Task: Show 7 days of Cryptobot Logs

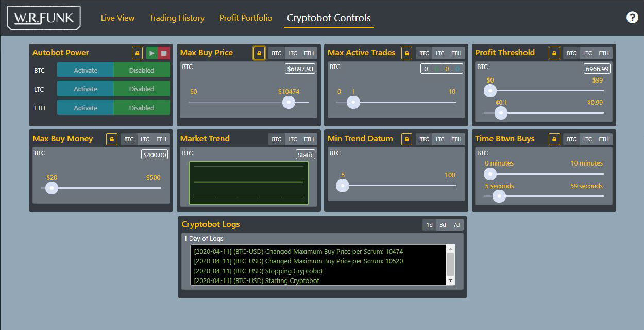Action: 456,225
